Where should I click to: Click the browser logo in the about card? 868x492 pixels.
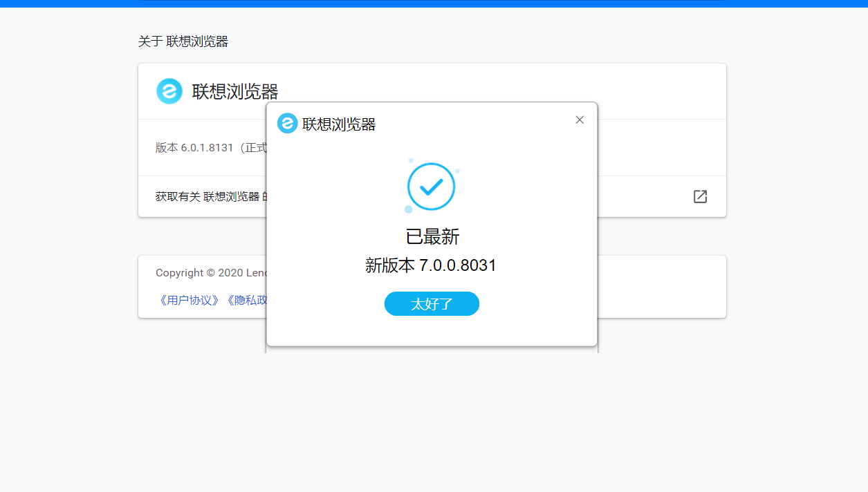pos(169,91)
